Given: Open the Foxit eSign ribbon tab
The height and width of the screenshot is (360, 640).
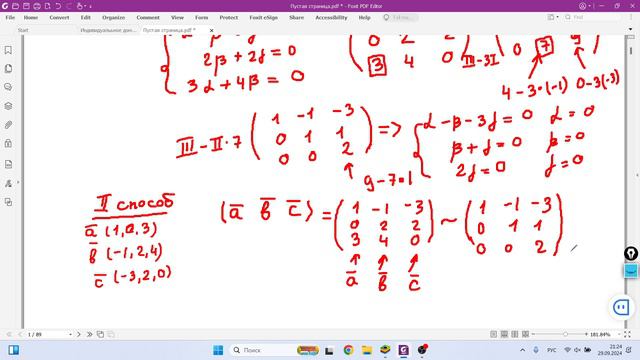Looking at the screenshot, I should 264,18.
